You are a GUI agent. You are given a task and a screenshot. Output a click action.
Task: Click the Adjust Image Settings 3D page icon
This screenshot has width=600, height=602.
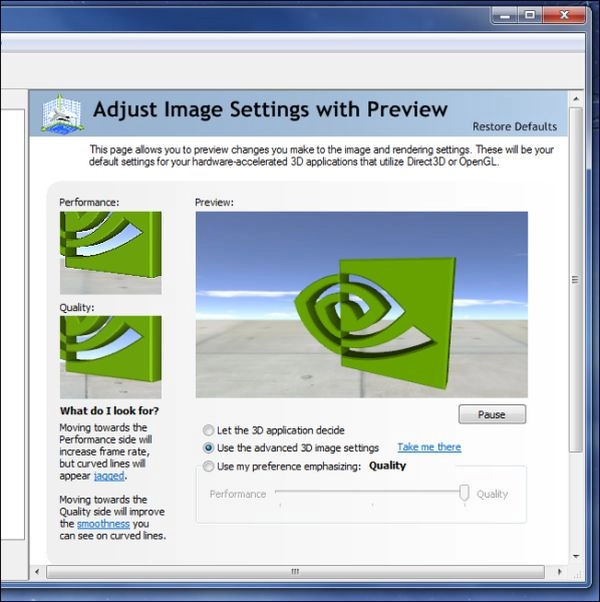coord(62,114)
